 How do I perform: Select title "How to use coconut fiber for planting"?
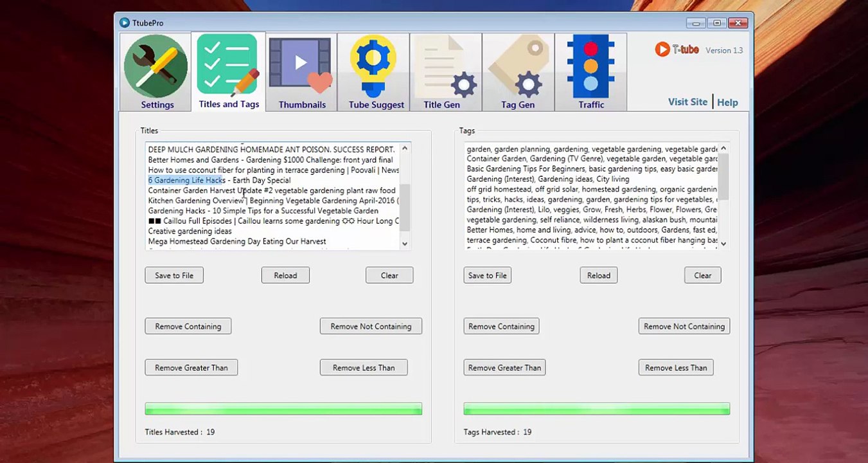tap(274, 170)
